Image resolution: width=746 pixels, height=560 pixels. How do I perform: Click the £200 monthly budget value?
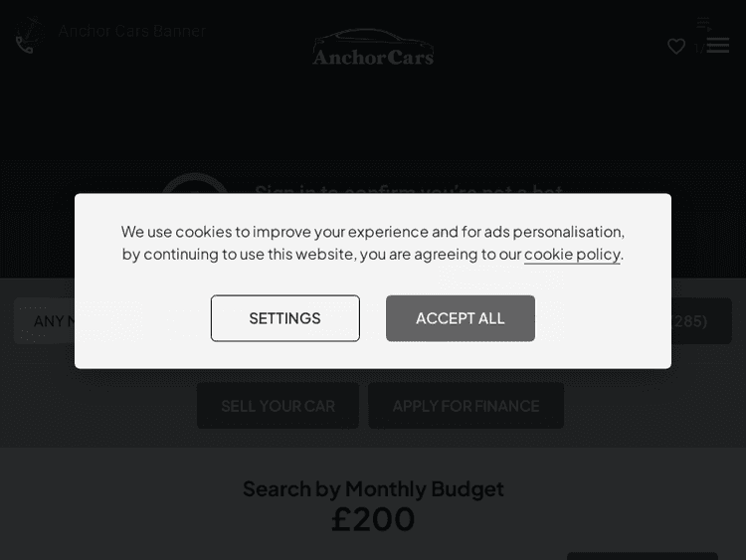click(x=373, y=519)
